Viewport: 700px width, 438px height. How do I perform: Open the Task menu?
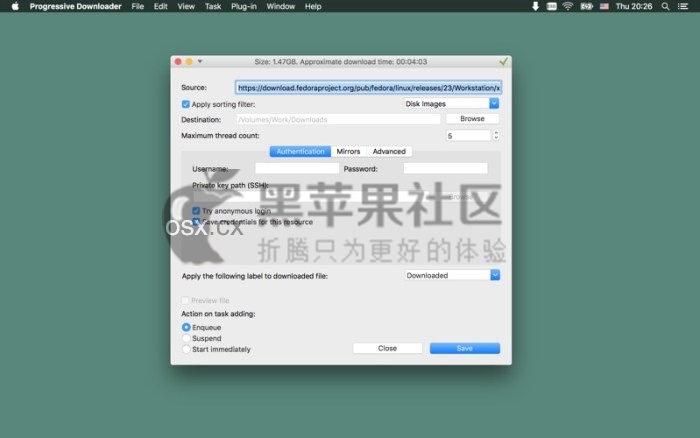[213, 6]
